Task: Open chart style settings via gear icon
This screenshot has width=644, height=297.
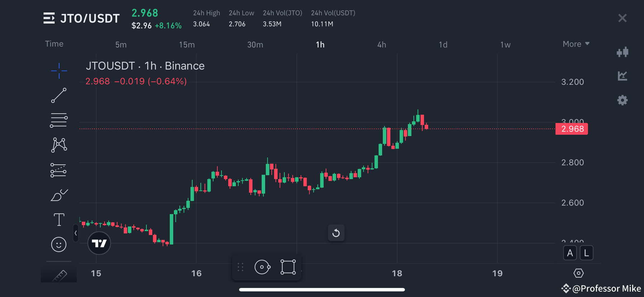Action: coord(622,100)
